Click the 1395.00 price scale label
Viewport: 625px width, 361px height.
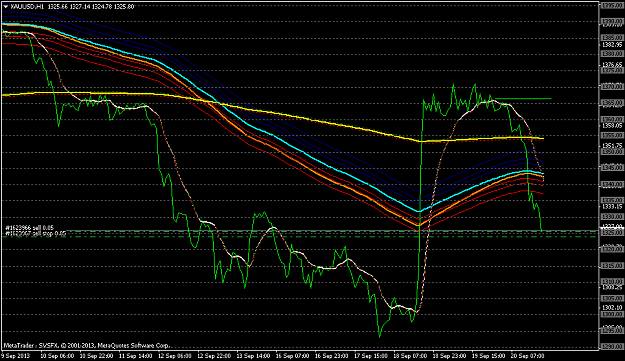coord(612,5)
